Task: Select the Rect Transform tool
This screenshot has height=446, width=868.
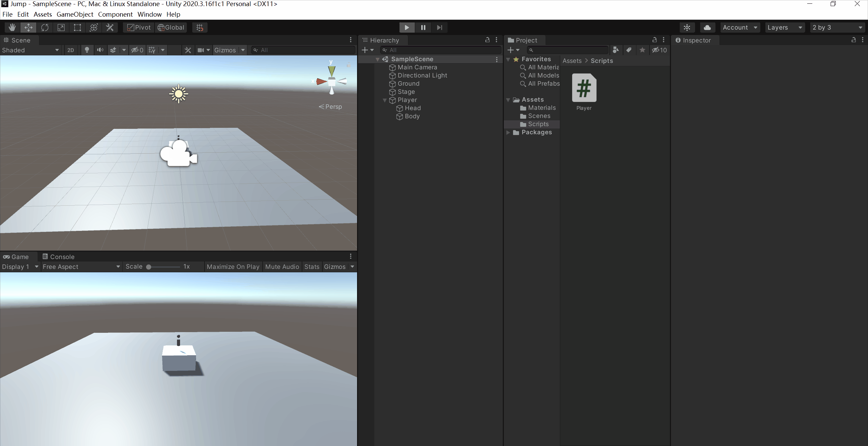Action: (77, 28)
